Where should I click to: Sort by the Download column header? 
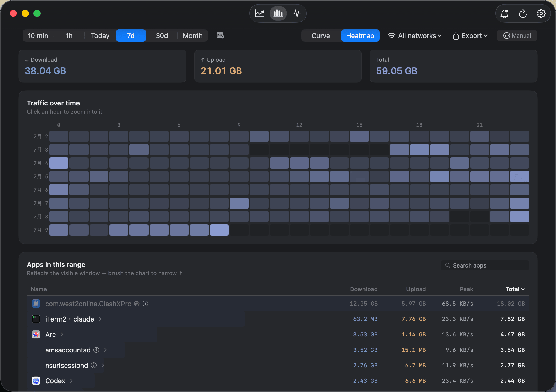[364, 289]
